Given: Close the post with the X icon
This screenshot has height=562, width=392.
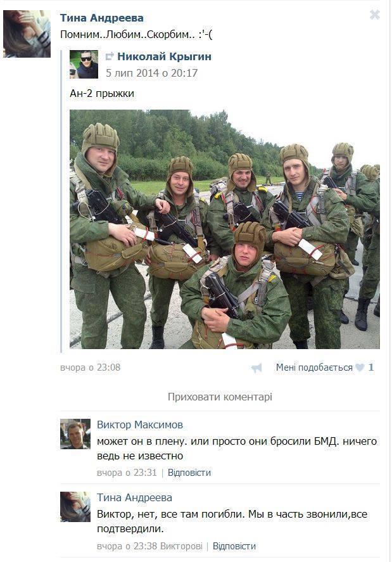Looking at the screenshot, I should tap(374, 15).
